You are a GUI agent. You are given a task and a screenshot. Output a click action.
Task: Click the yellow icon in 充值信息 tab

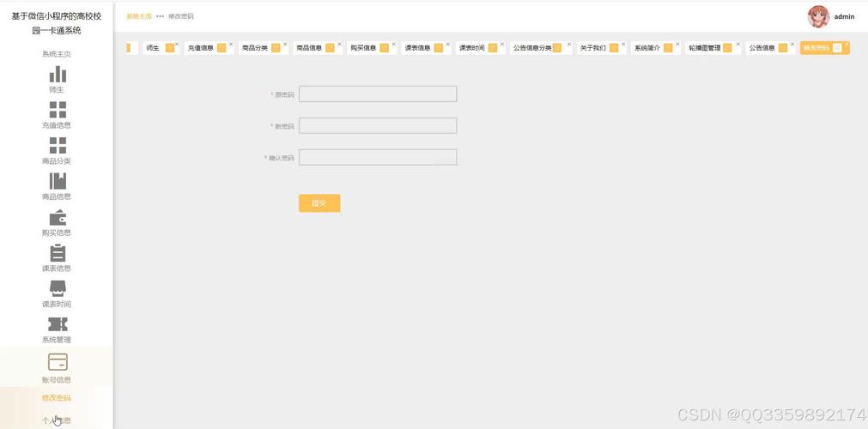tap(222, 48)
